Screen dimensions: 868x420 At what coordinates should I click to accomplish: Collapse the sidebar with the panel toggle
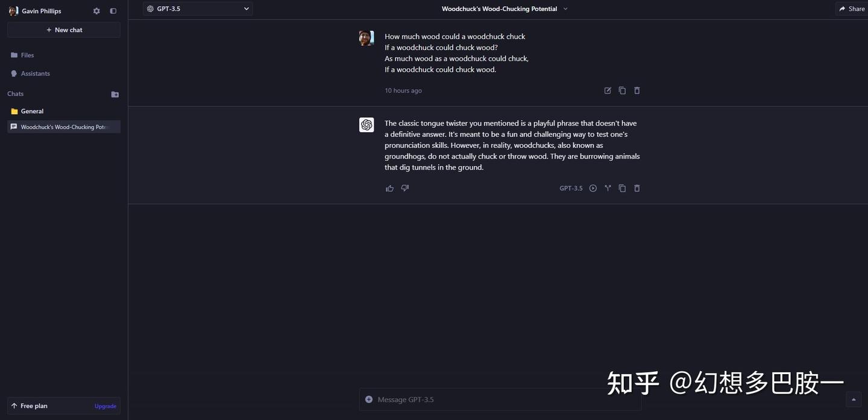click(x=113, y=11)
